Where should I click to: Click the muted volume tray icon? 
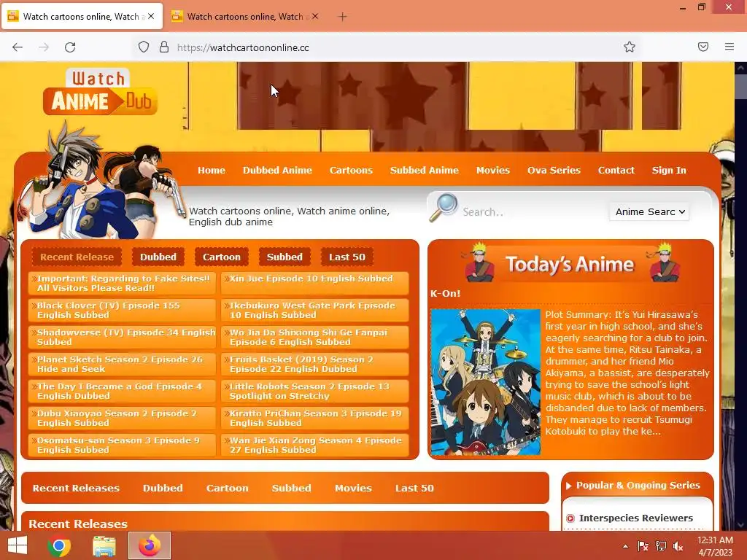click(x=678, y=546)
